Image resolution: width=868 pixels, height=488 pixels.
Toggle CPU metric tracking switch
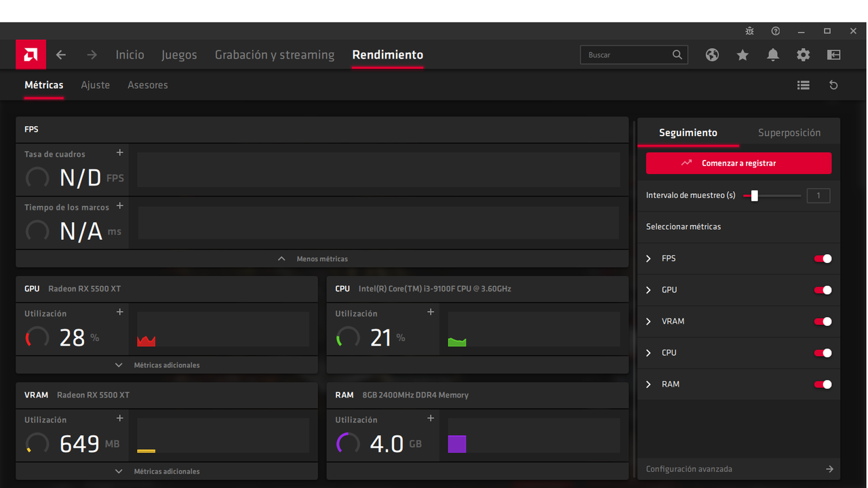tap(823, 353)
